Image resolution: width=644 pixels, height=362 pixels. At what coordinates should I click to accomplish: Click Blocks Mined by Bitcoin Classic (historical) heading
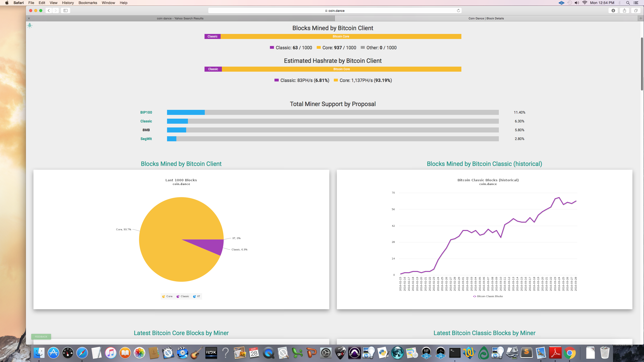tap(485, 164)
